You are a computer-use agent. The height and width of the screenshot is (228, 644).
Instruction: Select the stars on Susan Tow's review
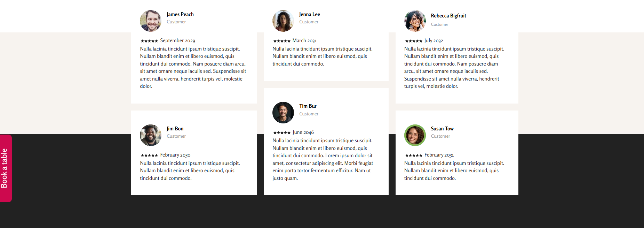click(414, 155)
